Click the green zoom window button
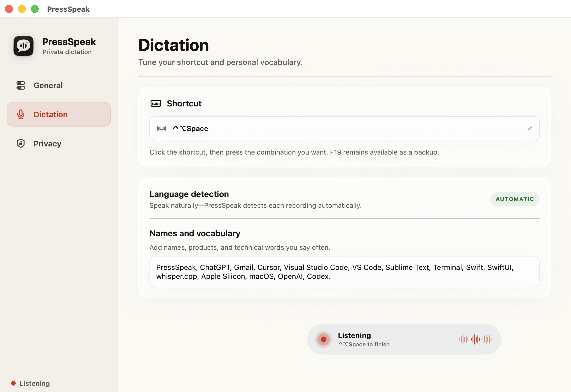The width and height of the screenshot is (571, 392). [x=35, y=9]
